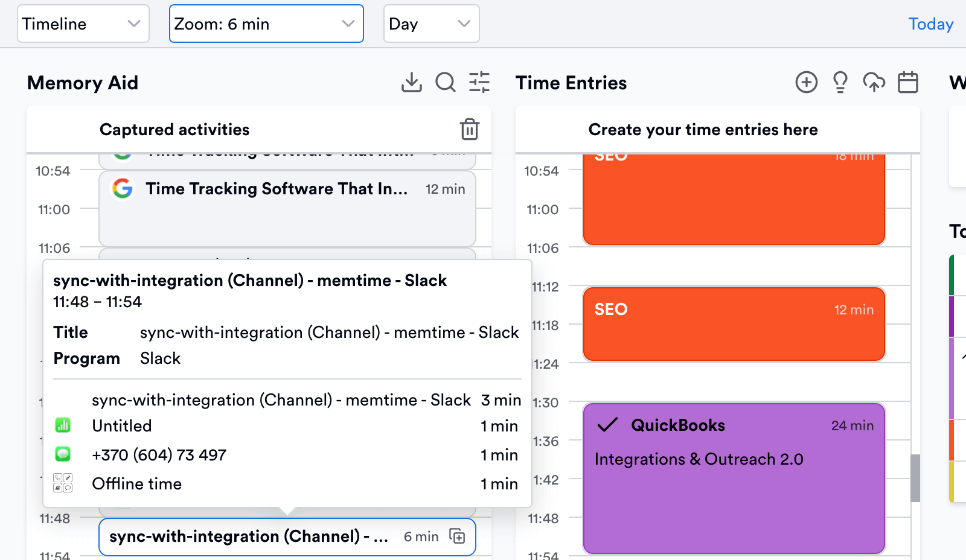Click the yellow color bar on right panel
Viewport: 966px width, 560px height.
click(x=952, y=482)
